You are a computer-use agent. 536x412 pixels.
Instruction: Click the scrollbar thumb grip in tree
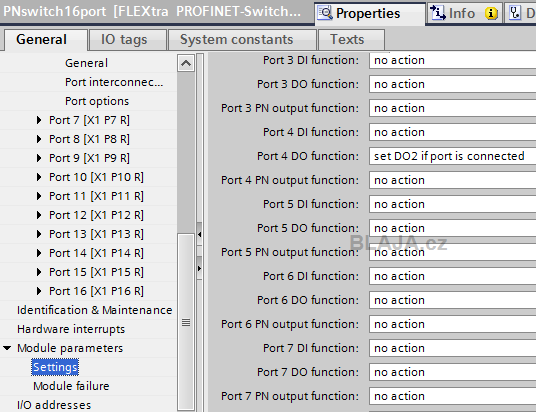[186, 322]
